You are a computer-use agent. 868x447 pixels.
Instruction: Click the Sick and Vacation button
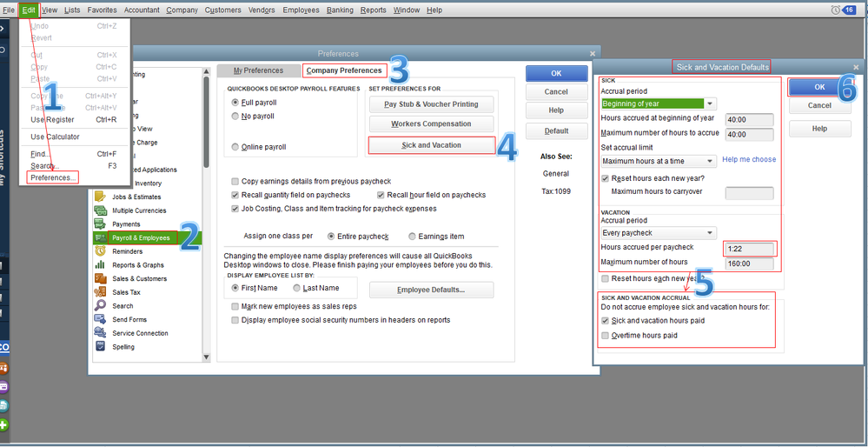[431, 145]
